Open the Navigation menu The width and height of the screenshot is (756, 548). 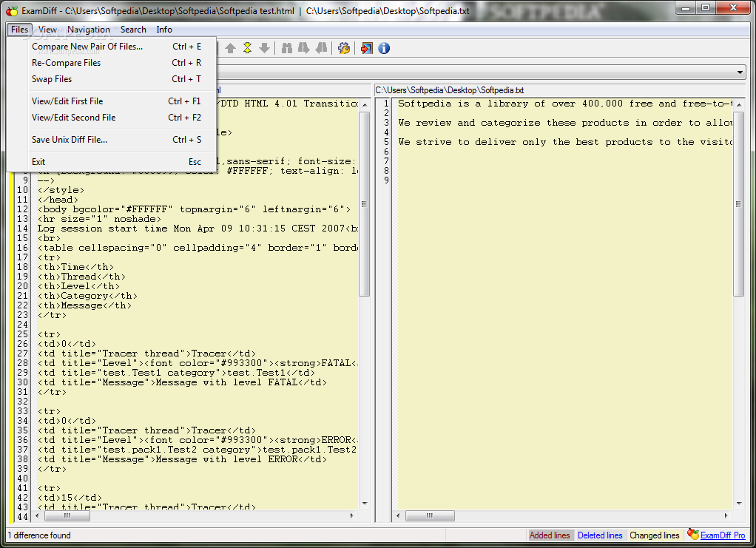click(89, 30)
